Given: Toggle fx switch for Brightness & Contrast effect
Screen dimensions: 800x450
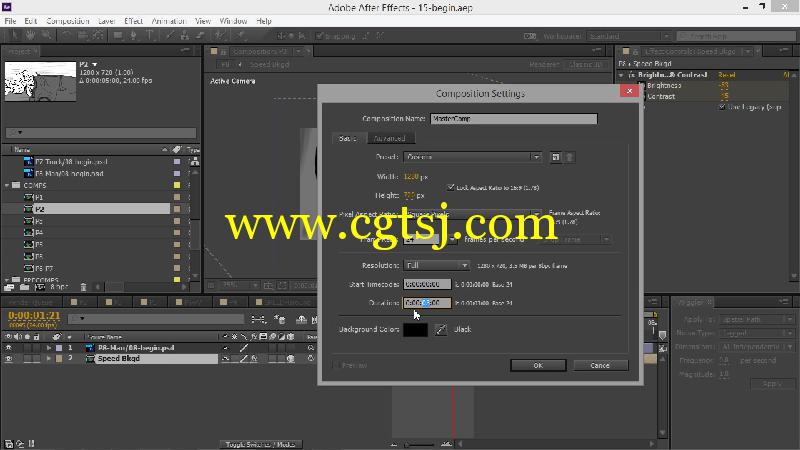Looking at the screenshot, I should 632,74.
